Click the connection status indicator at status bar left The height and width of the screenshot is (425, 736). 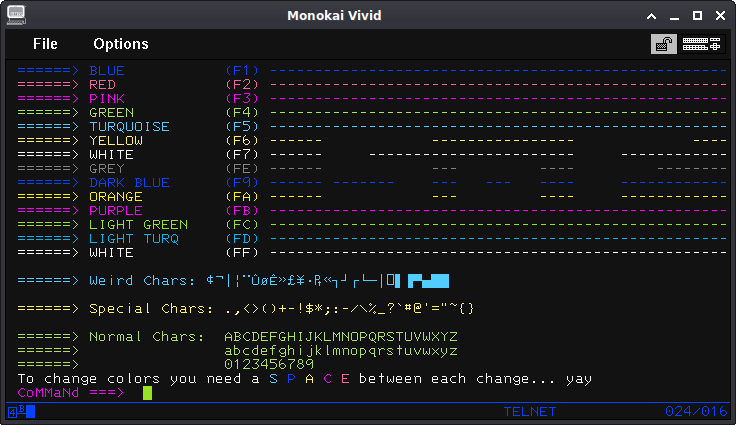22,412
